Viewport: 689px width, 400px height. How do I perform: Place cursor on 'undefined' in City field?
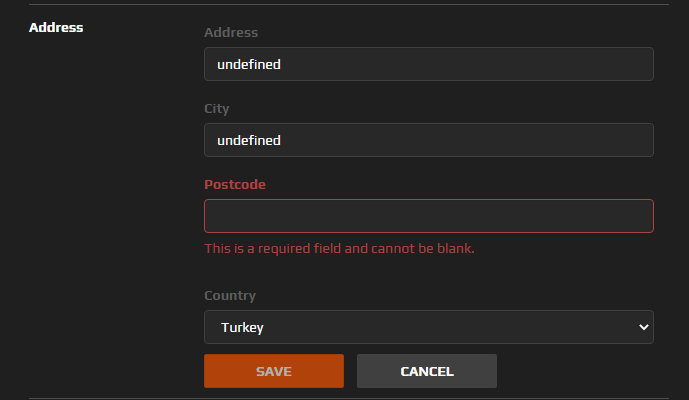pyautogui.click(x=249, y=140)
